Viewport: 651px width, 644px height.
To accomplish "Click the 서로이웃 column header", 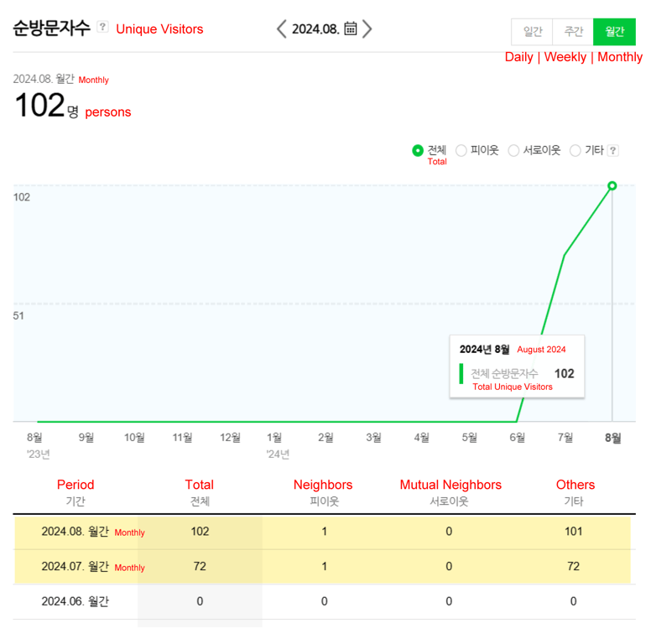I will 449,501.
